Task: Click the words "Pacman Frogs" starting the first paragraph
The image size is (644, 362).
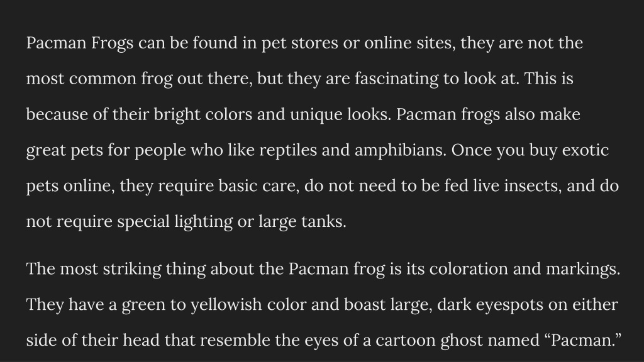Action: (80, 43)
